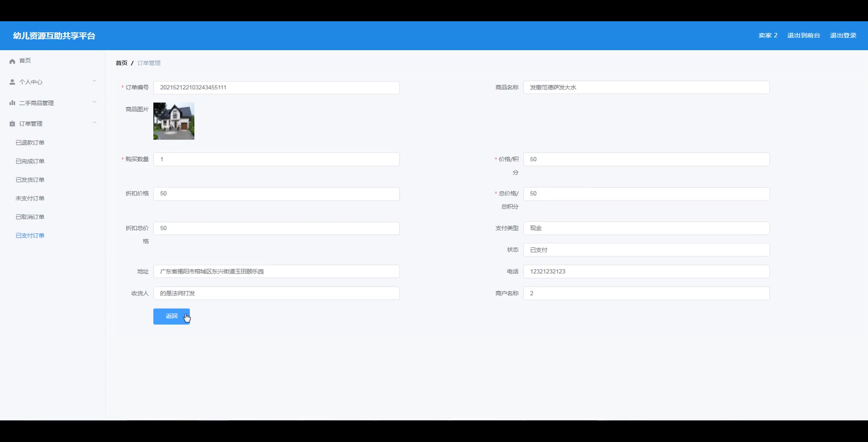Image resolution: width=868 pixels, height=442 pixels.
Task: Click the home icon in sidebar
Action: pos(12,61)
